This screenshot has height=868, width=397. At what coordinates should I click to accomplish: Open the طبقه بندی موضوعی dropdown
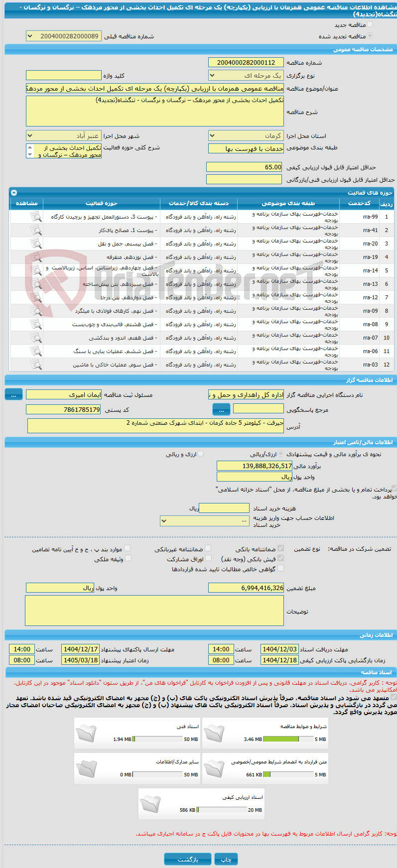tap(246, 148)
